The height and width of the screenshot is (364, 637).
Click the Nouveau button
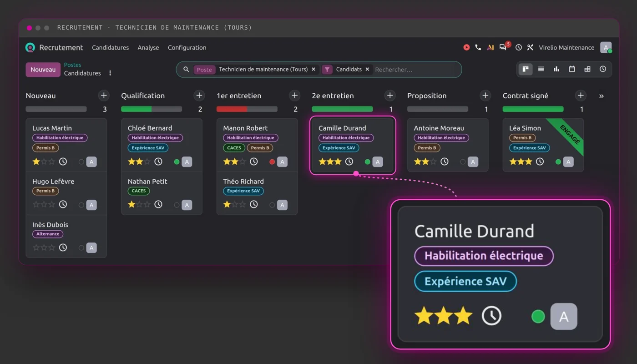coord(43,70)
